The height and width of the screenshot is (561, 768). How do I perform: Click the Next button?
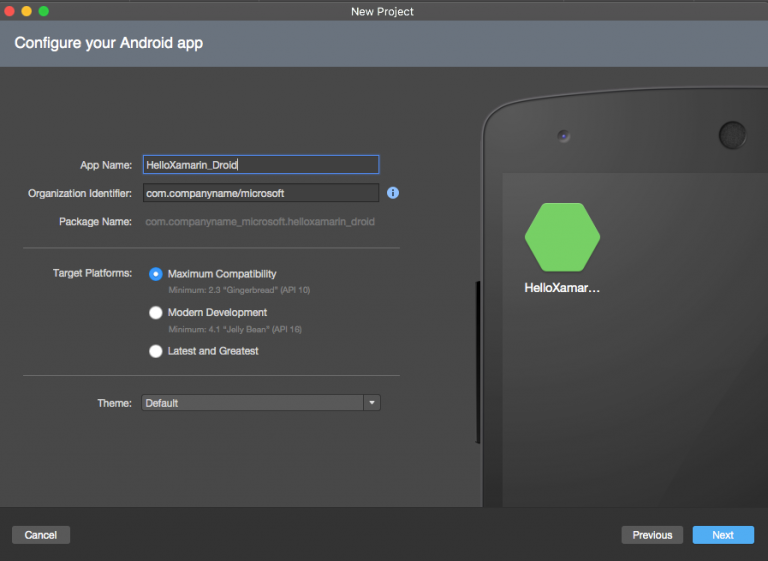tap(723, 535)
